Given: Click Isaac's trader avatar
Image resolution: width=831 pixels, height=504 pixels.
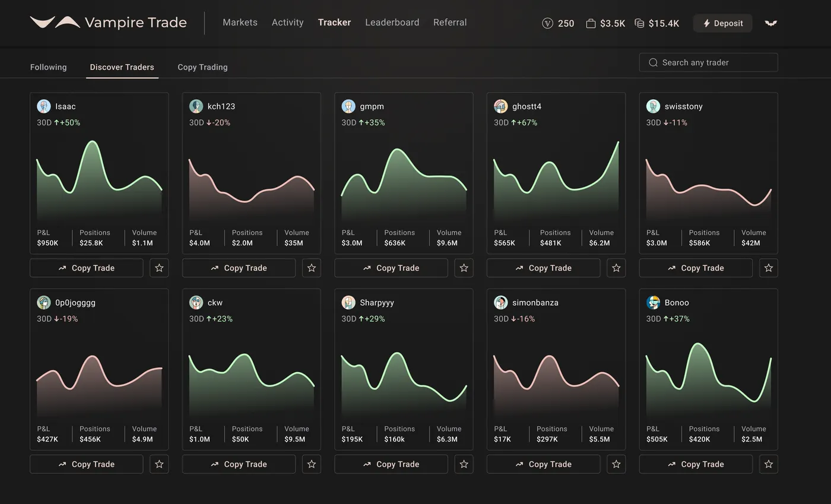Looking at the screenshot, I should click(44, 106).
